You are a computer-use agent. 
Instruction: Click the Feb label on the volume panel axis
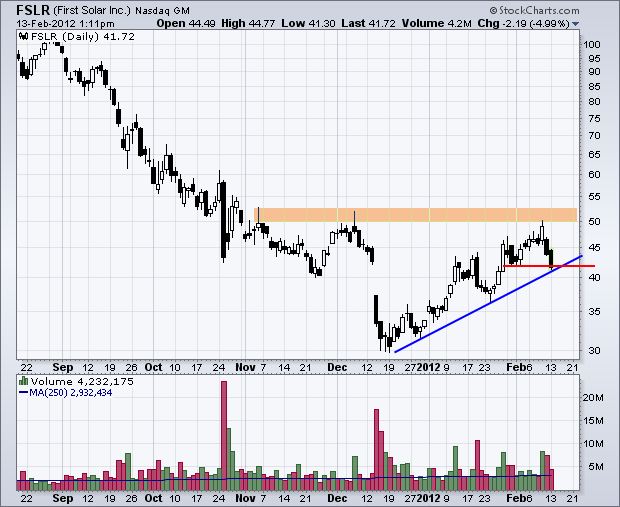pyautogui.click(x=516, y=498)
